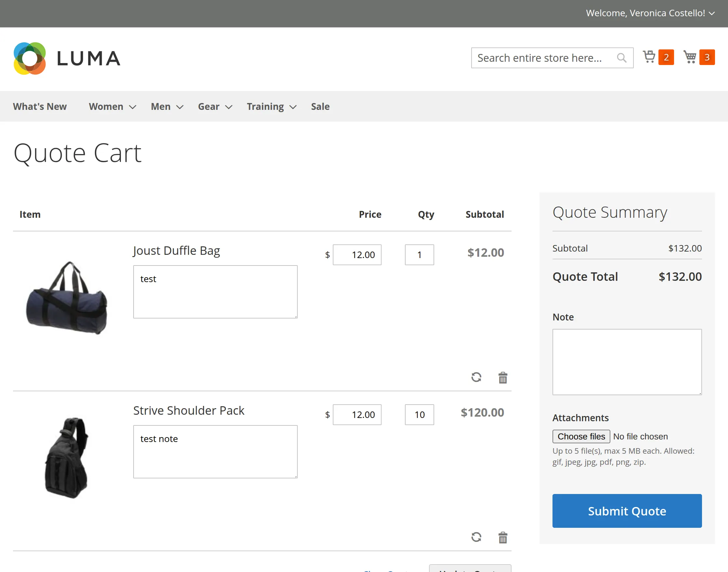Click the $120.00 row subtotal

[x=482, y=413]
